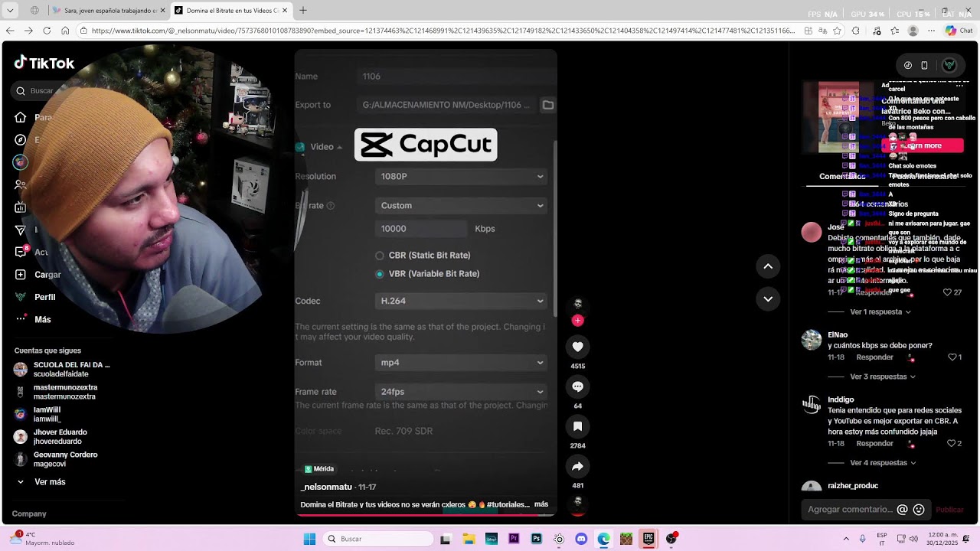Screen dimensions: 980x551
Task: Open the Para ti home icon in TikTok sidebar
Action: 21,117
